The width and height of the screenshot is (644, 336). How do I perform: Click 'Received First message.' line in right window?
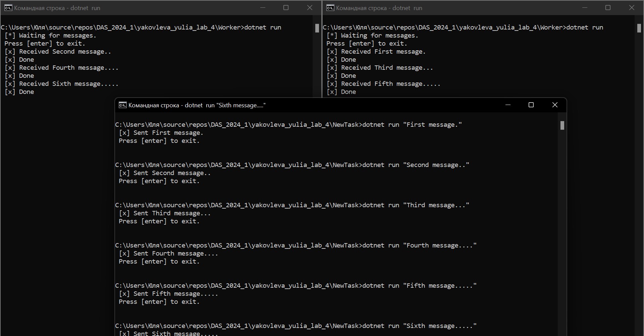376,52
